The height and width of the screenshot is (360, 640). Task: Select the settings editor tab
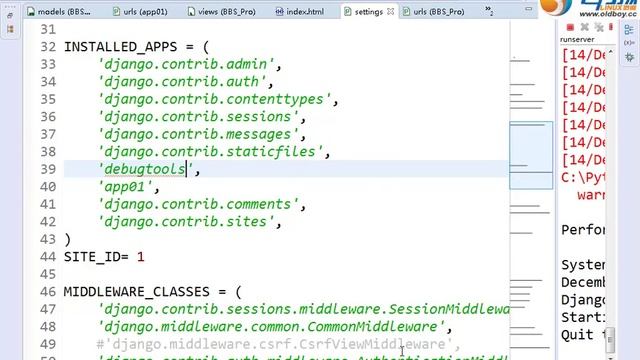[x=369, y=12]
